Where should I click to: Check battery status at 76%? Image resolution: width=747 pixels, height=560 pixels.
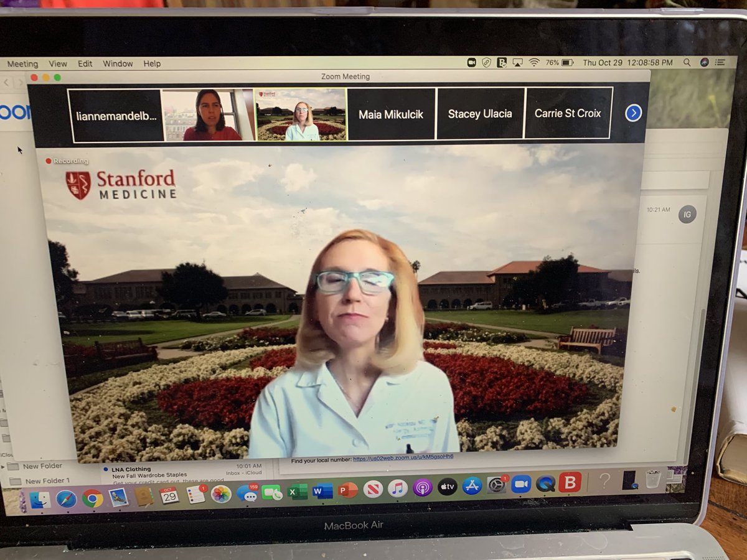point(560,62)
